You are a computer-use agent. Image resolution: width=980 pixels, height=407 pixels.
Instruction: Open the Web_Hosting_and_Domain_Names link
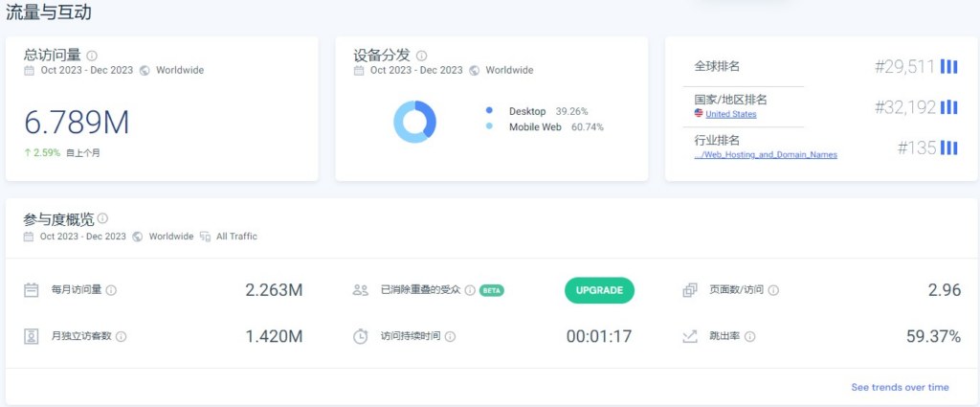[x=766, y=154]
